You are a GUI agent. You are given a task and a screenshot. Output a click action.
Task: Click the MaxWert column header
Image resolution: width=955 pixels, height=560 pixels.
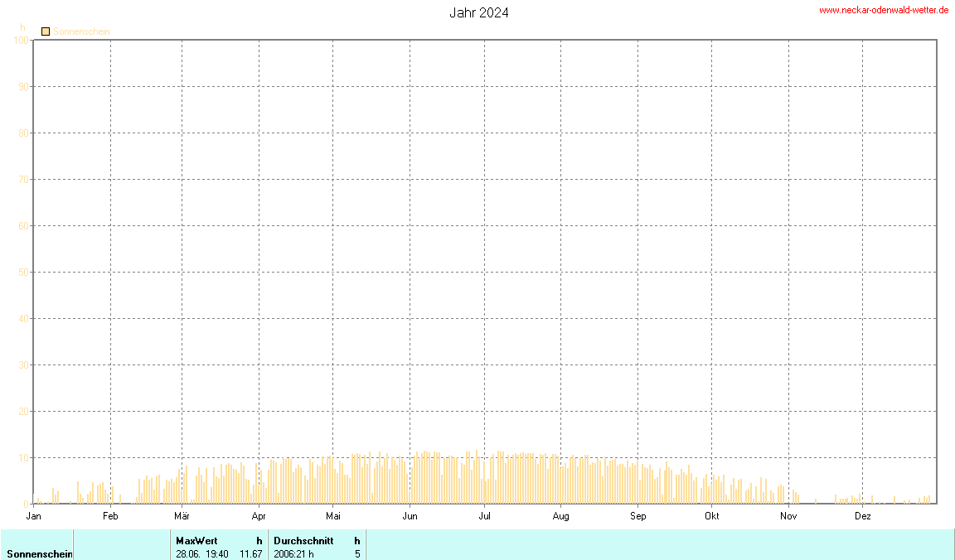pyautogui.click(x=196, y=540)
